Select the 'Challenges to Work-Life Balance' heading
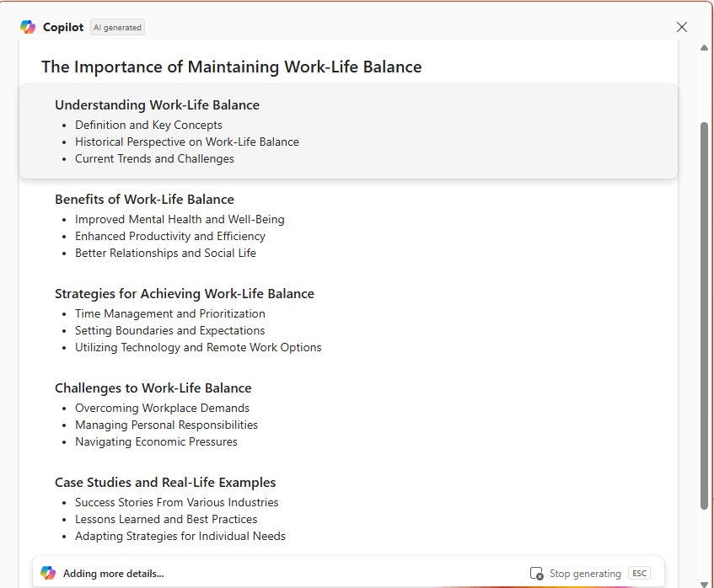Screen dimensions: 714x588 [153, 388]
